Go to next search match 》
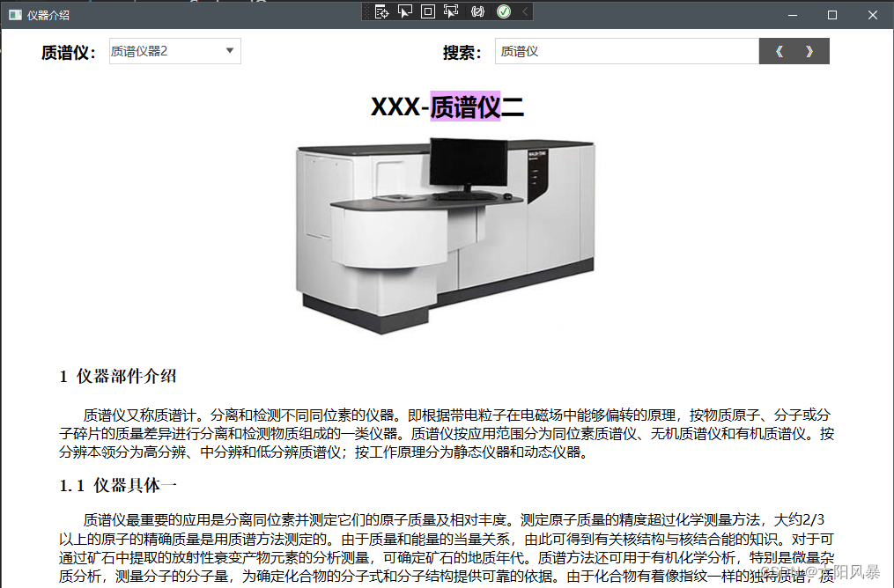The image size is (894, 588). click(x=810, y=52)
